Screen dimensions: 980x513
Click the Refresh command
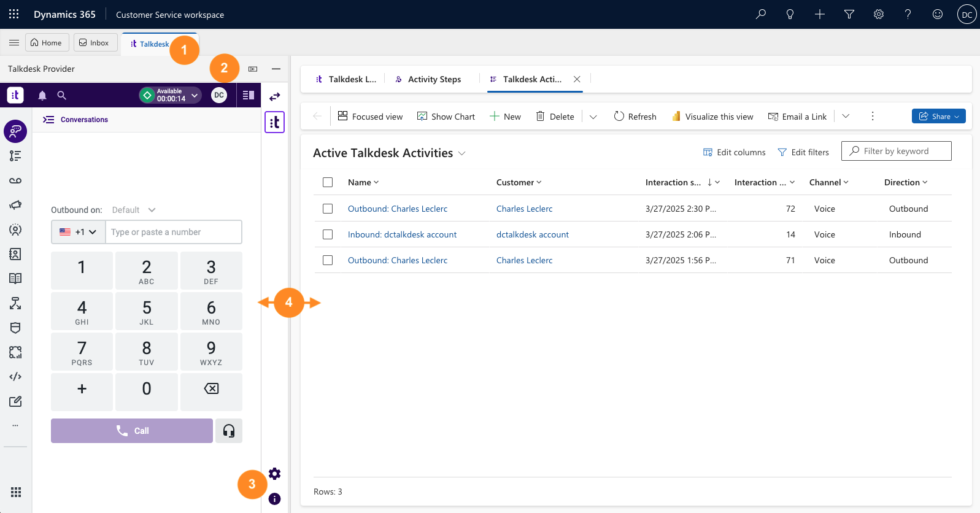click(635, 117)
